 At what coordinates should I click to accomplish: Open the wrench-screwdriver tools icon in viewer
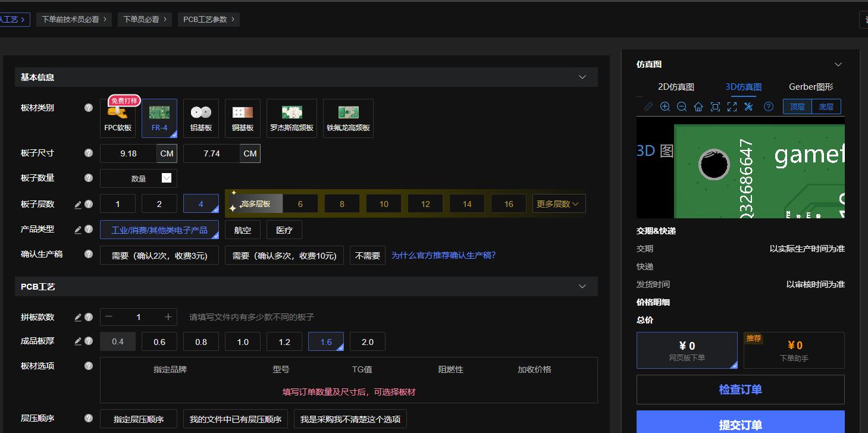tap(748, 106)
